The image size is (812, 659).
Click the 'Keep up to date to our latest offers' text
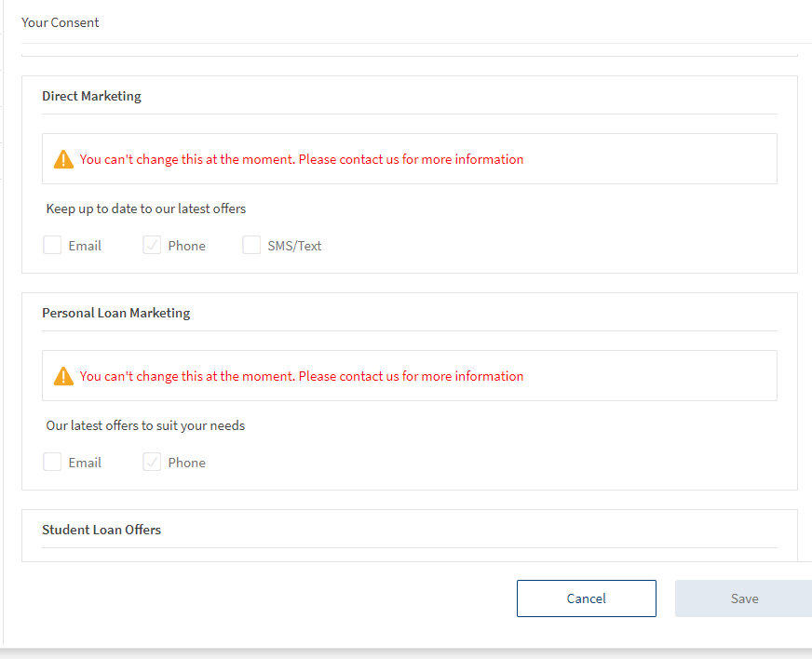[x=146, y=208]
